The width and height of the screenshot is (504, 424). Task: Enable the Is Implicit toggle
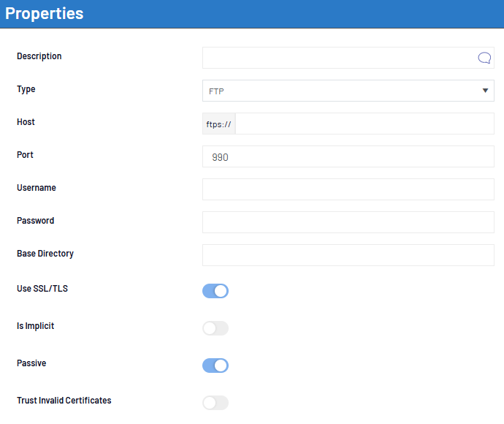pyautogui.click(x=215, y=328)
